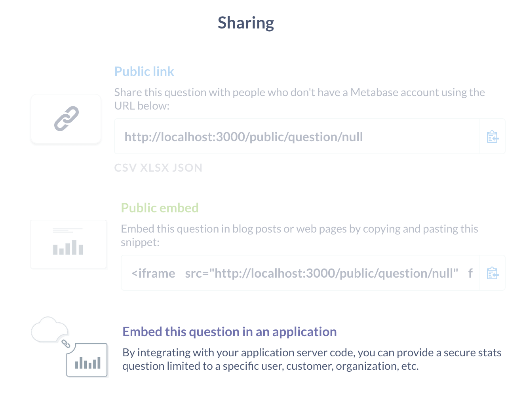This screenshot has width=525, height=420.
Task: Click the chain link icon card
Action: [66, 119]
